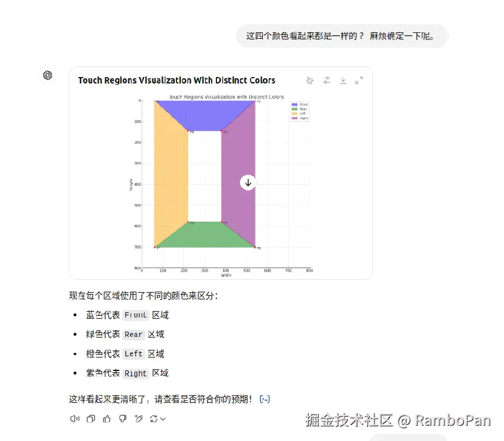504x441 pixels.
Task: Expand the chart to fullscreen view
Action: 359,81
